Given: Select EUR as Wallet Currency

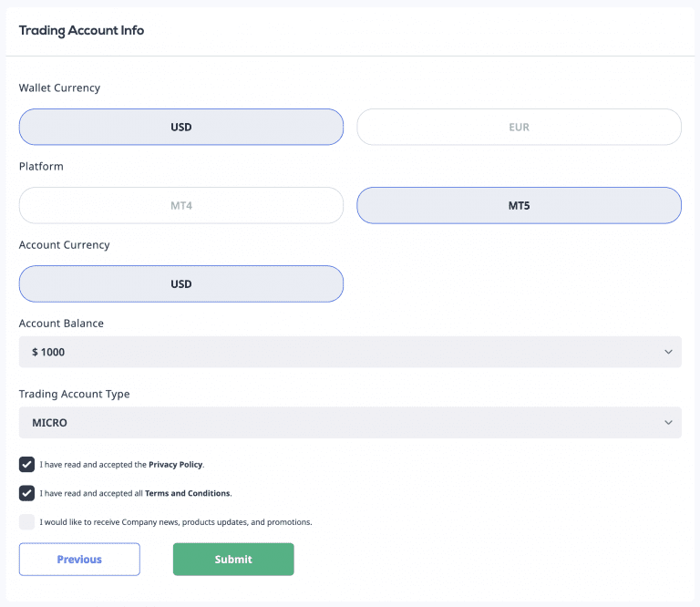Looking at the screenshot, I should point(519,127).
